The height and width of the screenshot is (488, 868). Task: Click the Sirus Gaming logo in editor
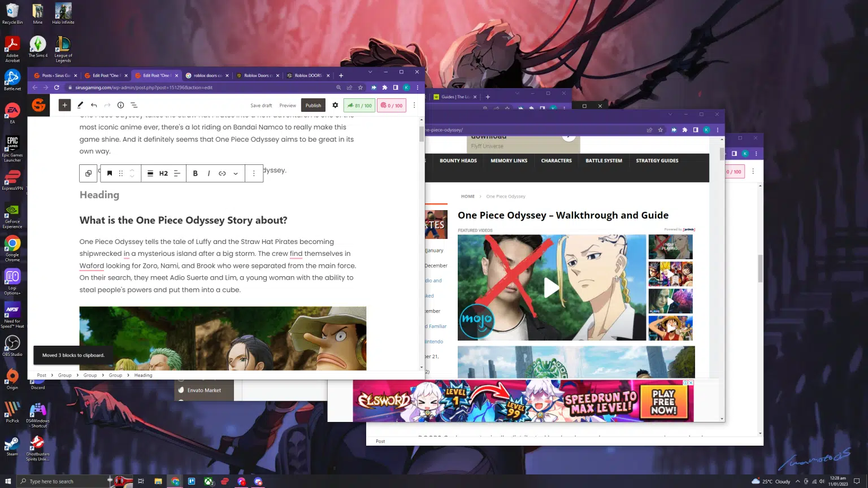[x=38, y=105]
